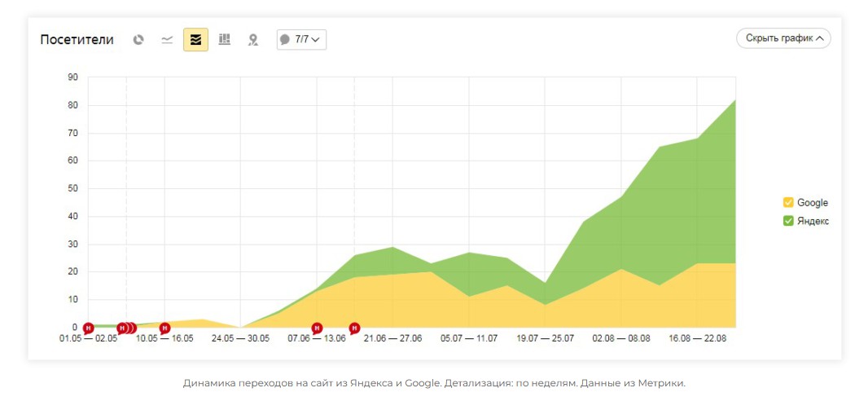Click the 02.08 — 08.08 axis label
This screenshot has height=410, width=868.
[x=621, y=338]
